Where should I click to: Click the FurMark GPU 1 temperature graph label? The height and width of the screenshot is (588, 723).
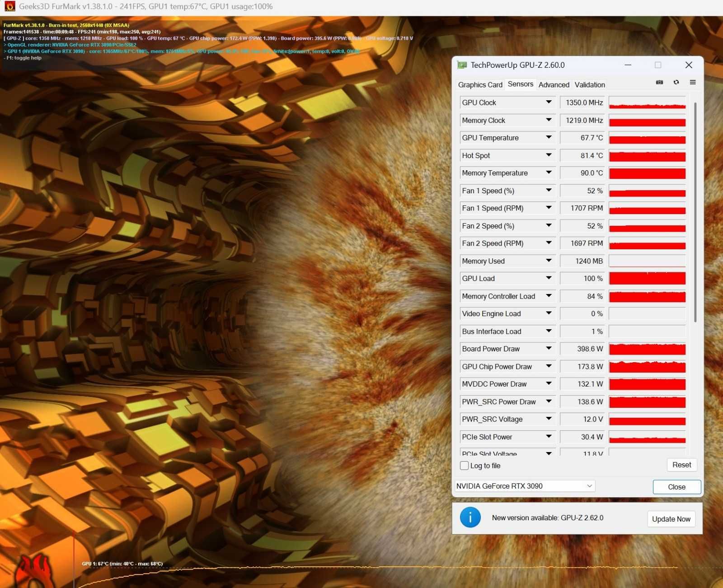coord(122,564)
